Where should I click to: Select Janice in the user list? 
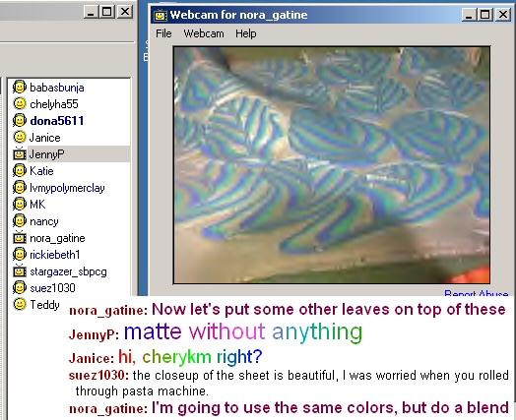(44, 138)
